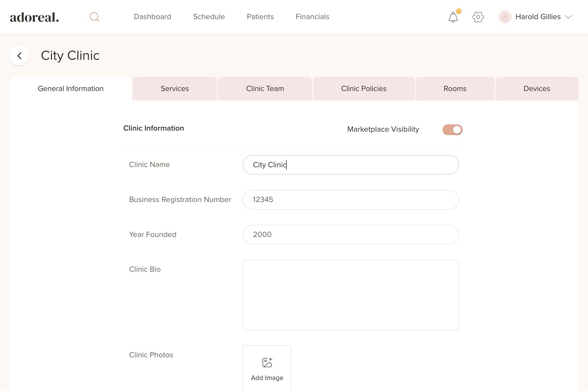Viewport: 588px width, 391px height.
Task: Switch to Clinic Team tab
Action: tap(265, 89)
